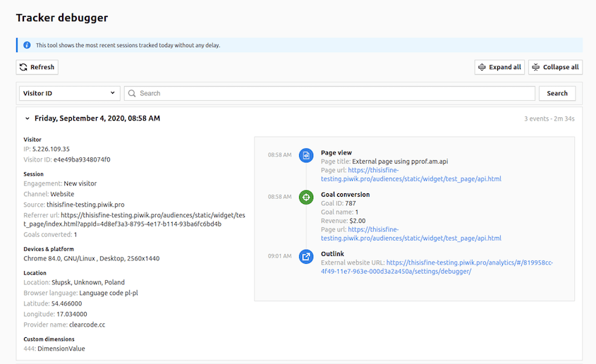Click the green Goal conversion icon
This screenshot has height=364, width=596.
coord(306,197)
